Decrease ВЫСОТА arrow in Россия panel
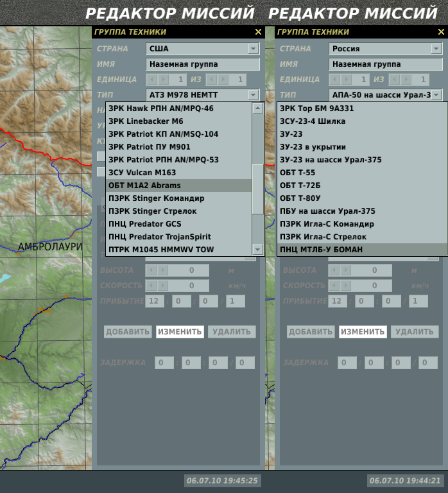 pyautogui.click(x=334, y=270)
